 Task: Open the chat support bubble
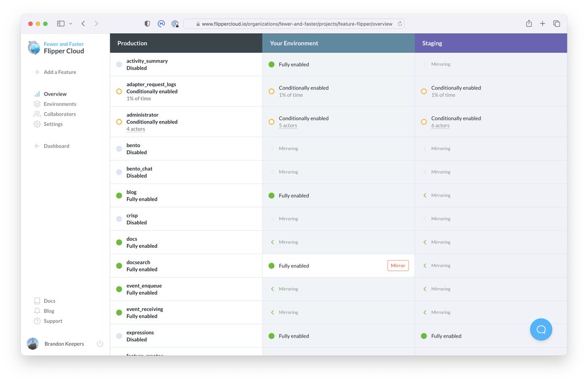[541, 329]
